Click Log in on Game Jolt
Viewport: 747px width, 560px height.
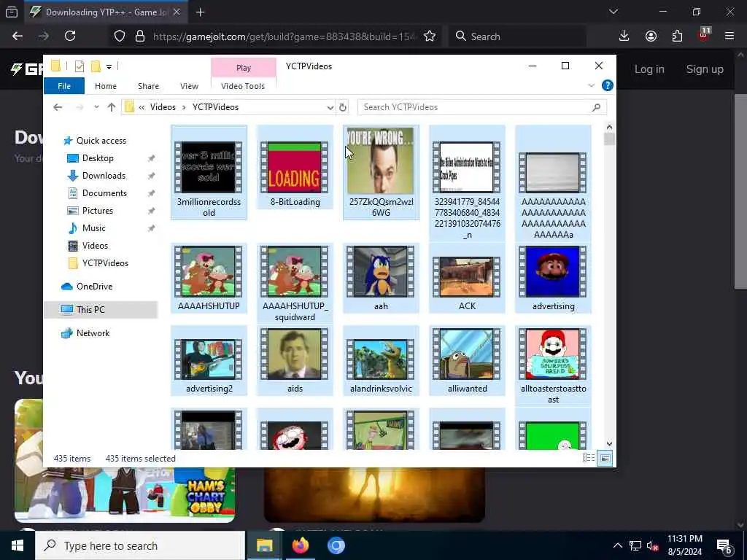[x=649, y=69]
